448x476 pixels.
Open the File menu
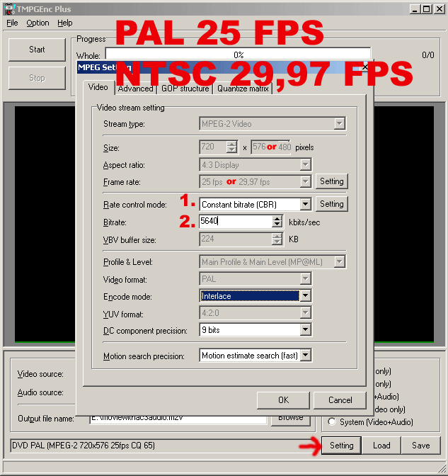click(x=12, y=23)
